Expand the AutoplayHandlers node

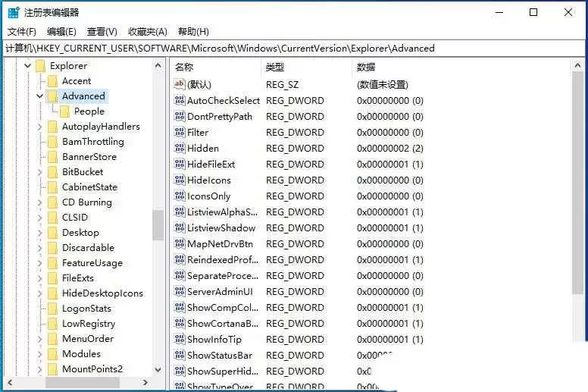coord(39,127)
